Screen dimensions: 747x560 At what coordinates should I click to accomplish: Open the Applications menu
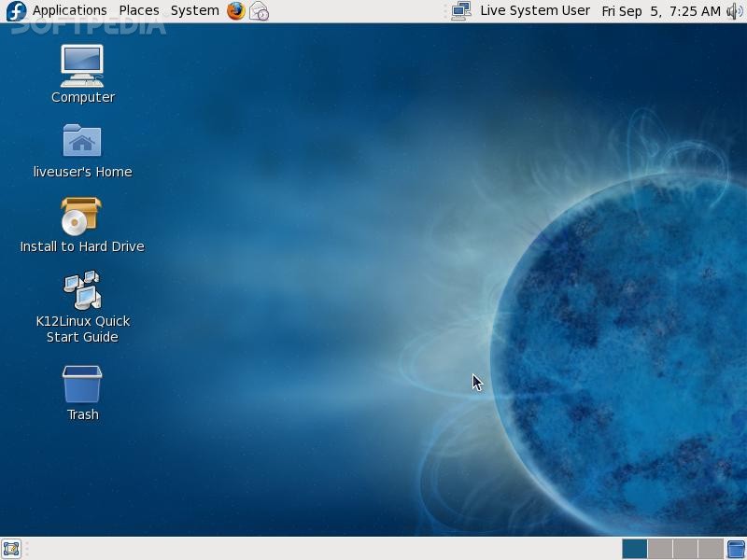[69, 10]
